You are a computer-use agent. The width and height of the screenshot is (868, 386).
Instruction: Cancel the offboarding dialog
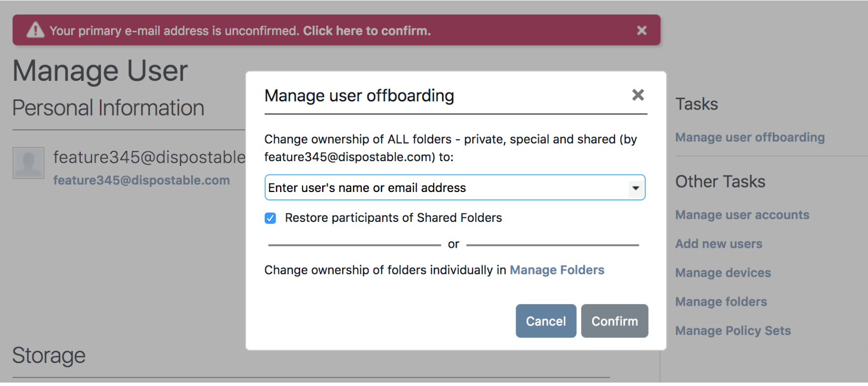click(x=546, y=321)
